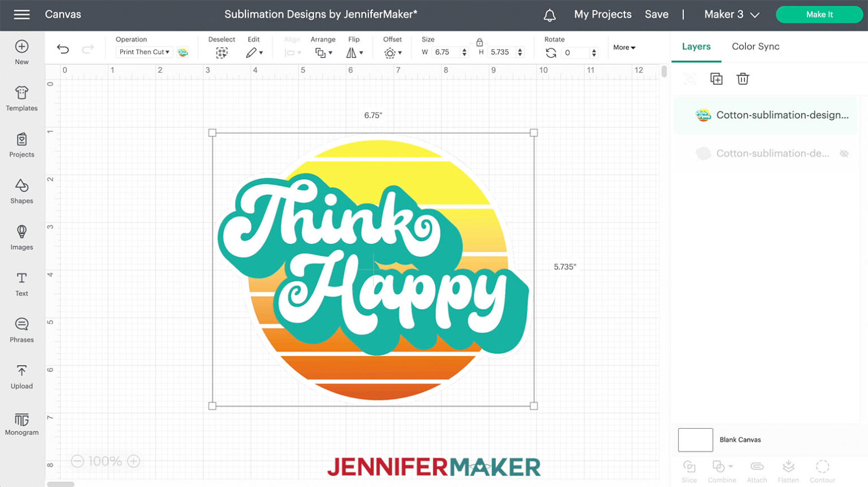
Task: Click the top-left selection handle
Action: coord(212,133)
